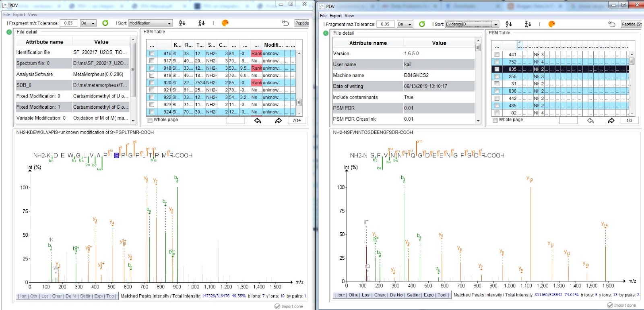
Task: Click Settings button below right spectrum
Action: pos(413,295)
